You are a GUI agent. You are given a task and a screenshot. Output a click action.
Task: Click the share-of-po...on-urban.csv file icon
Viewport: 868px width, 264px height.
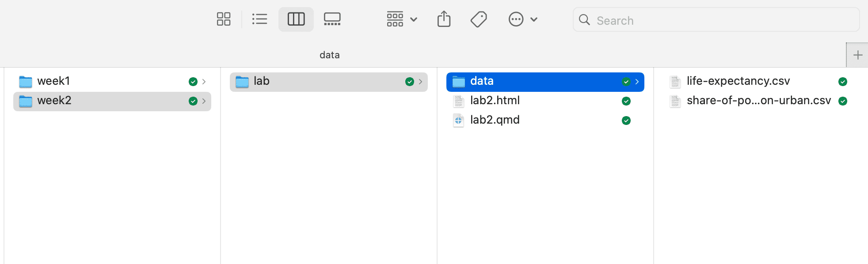click(x=675, y=101)
